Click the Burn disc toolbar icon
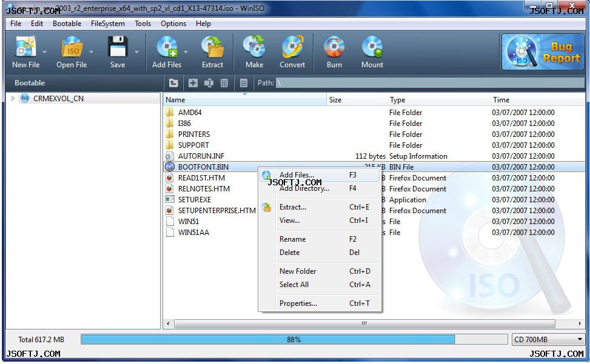 point(334,47)
